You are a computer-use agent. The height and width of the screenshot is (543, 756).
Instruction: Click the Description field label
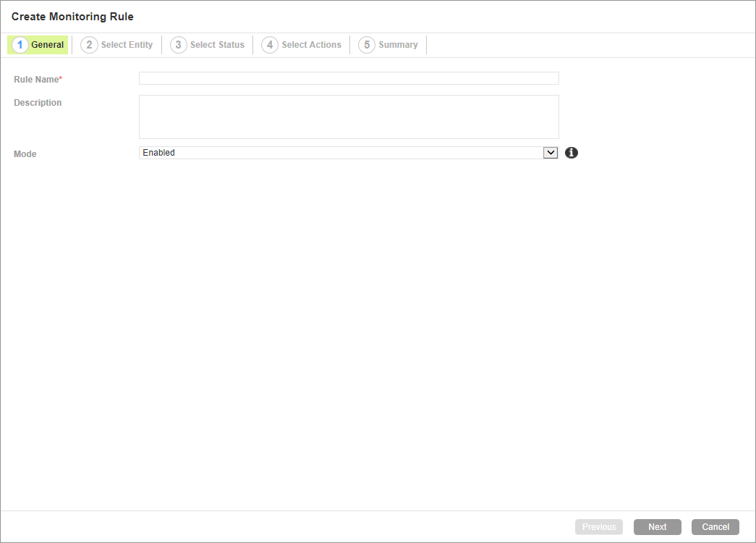tap(38, 103)
